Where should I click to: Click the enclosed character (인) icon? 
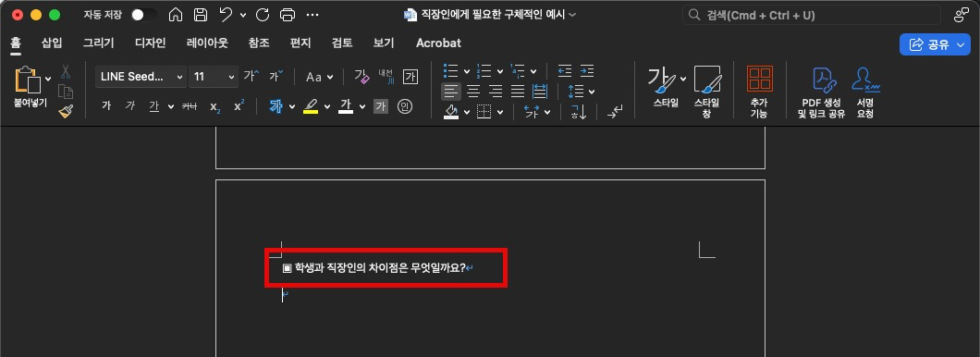pos(405,106)
